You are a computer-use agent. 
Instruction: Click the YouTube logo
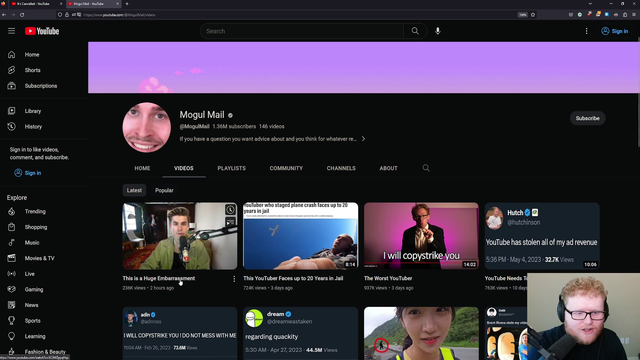point(42,31)
